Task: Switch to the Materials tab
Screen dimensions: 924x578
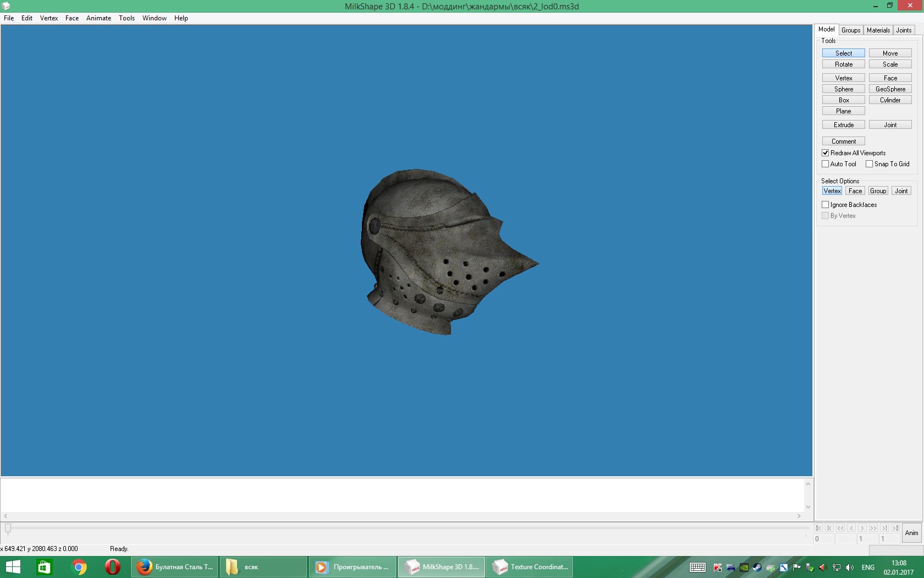Action: tap(878, 30)
